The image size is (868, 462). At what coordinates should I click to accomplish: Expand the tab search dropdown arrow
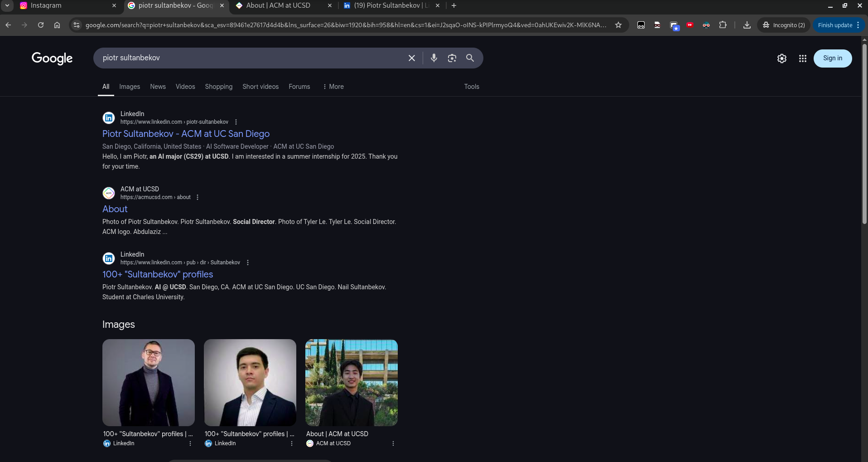coord(7,5)
